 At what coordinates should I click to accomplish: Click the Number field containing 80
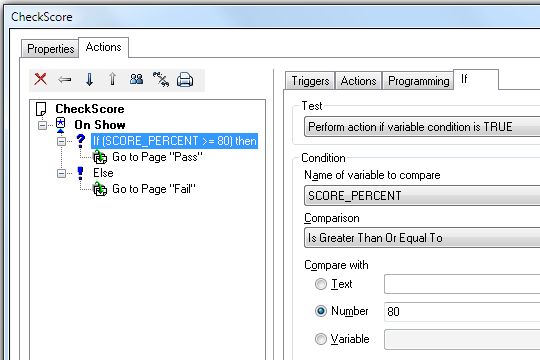point(462,311)
